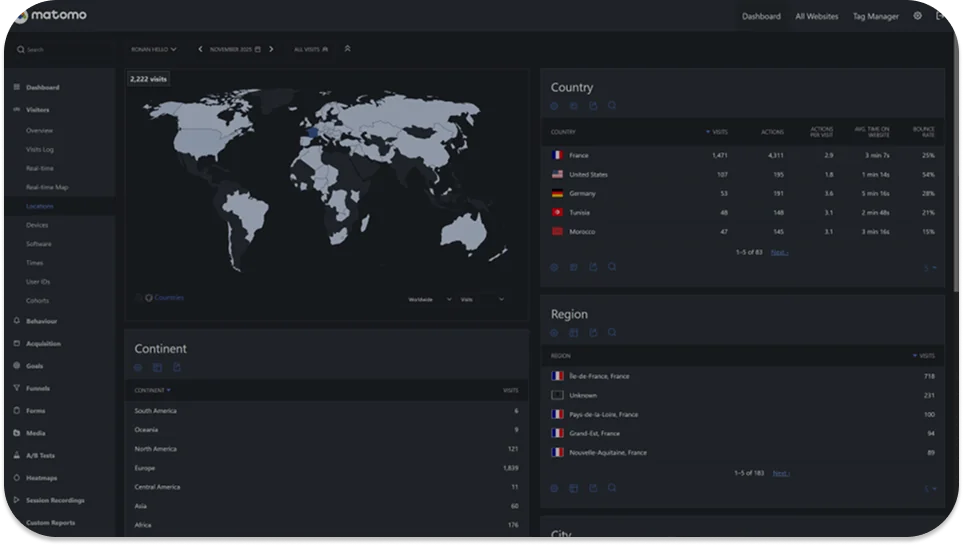Click Next link under Country table
Image resolution: width=963 pixels, height=545 pixels.
(x=779, y=253)
